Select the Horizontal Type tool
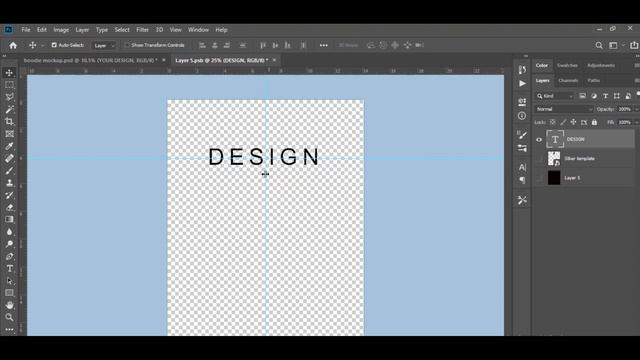Image resolution: width=640 pixels, height=360 pixels. [9, 269]
